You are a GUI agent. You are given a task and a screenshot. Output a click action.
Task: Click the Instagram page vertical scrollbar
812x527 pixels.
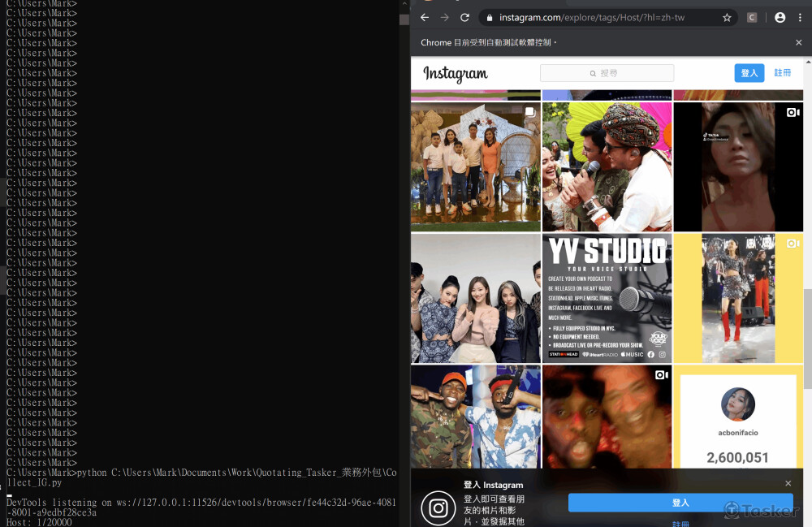click(808, 339)
